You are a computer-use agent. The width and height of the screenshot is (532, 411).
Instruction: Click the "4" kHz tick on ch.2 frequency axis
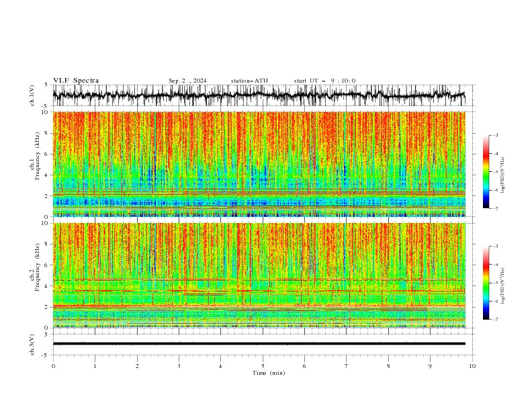[x=47, y=286]
